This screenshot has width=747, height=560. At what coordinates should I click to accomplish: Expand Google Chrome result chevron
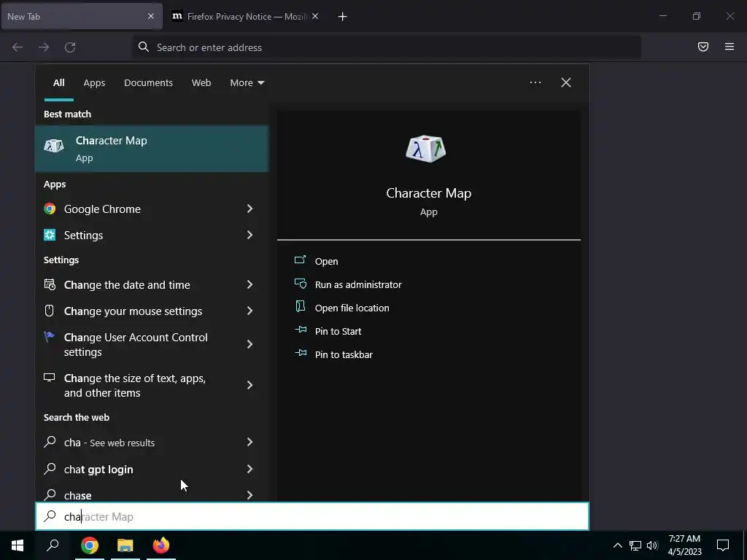[x=249, y=209]
